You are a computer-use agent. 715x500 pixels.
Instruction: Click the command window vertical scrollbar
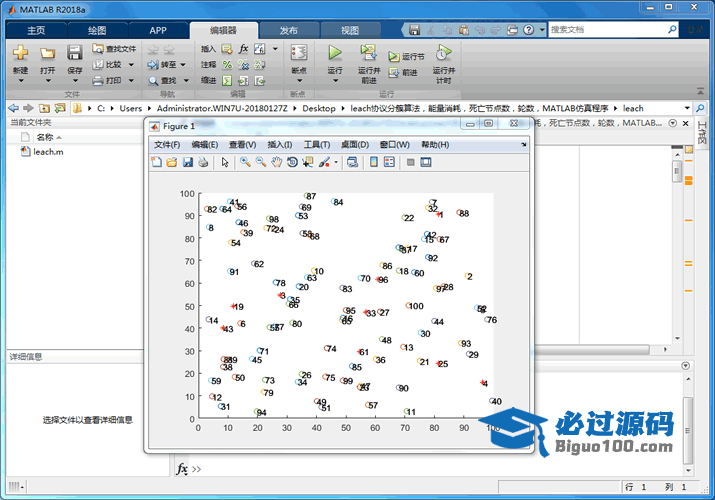click(x=688, y=431)
